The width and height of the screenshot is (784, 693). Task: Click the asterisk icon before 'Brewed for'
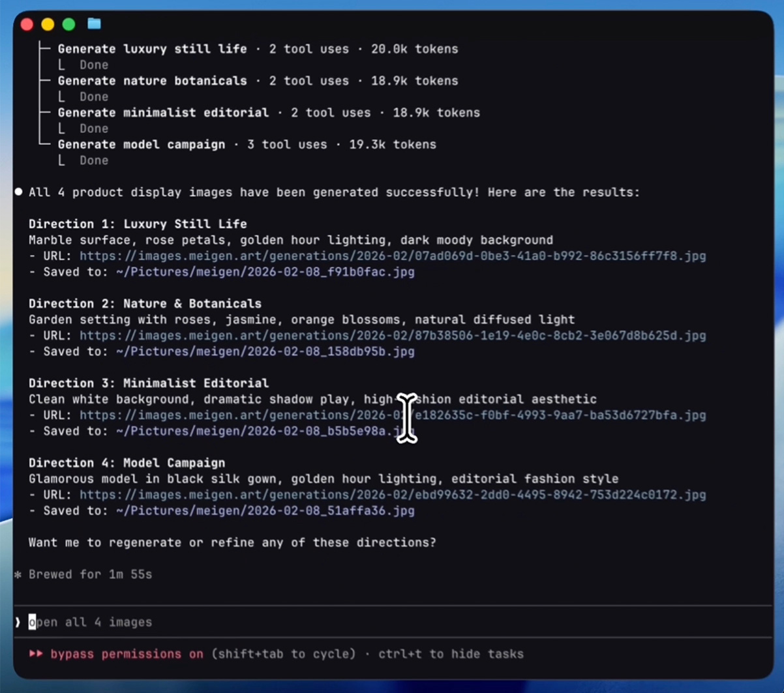pos(18,574)
